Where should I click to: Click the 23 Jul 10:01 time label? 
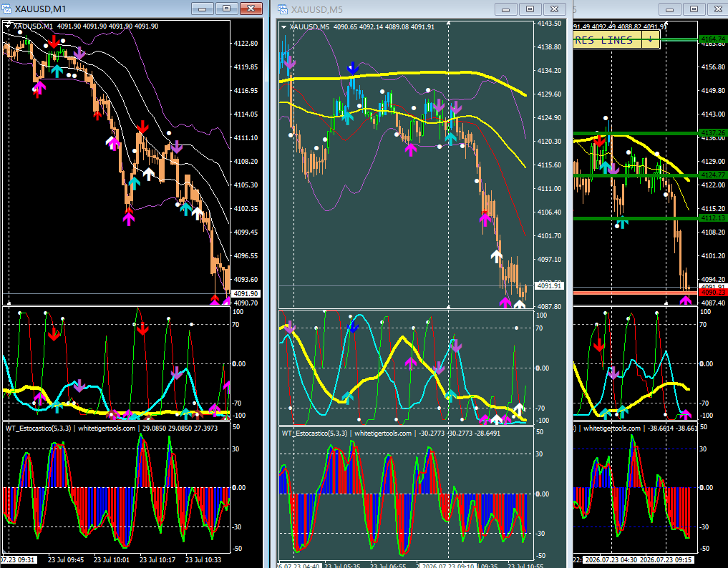[x=112, y=559]
